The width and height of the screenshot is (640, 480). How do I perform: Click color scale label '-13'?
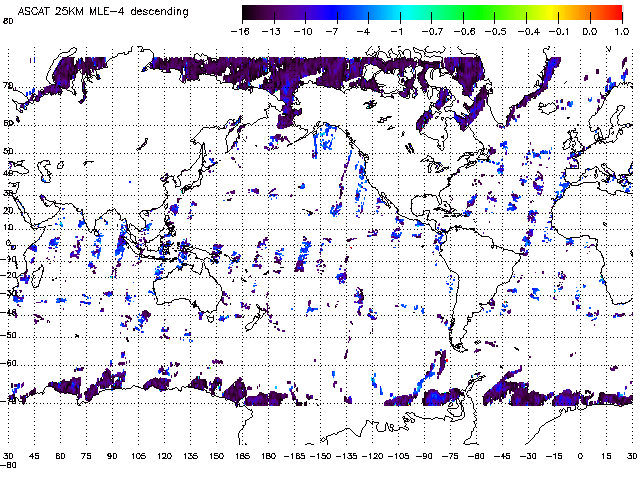(271, 32)
